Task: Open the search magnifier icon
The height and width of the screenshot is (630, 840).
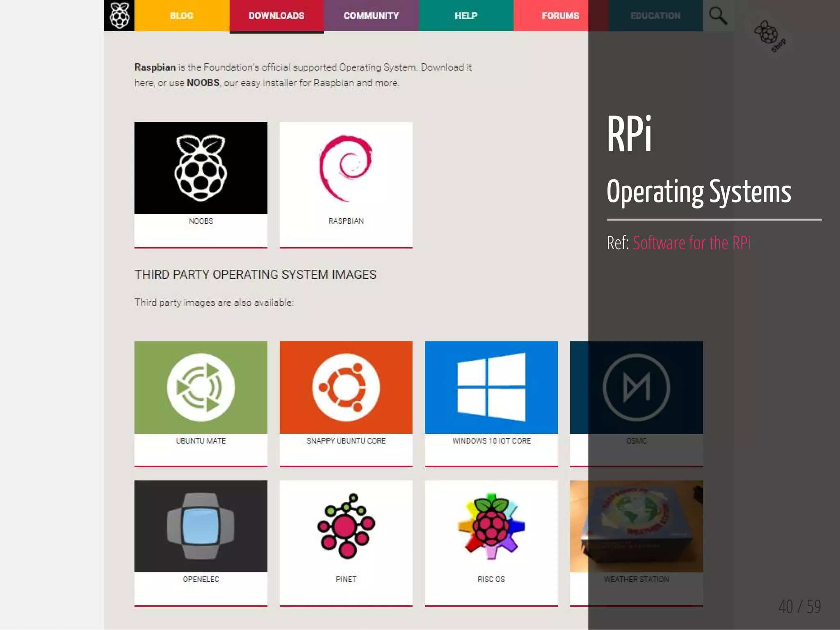Action: coord(718,16)
